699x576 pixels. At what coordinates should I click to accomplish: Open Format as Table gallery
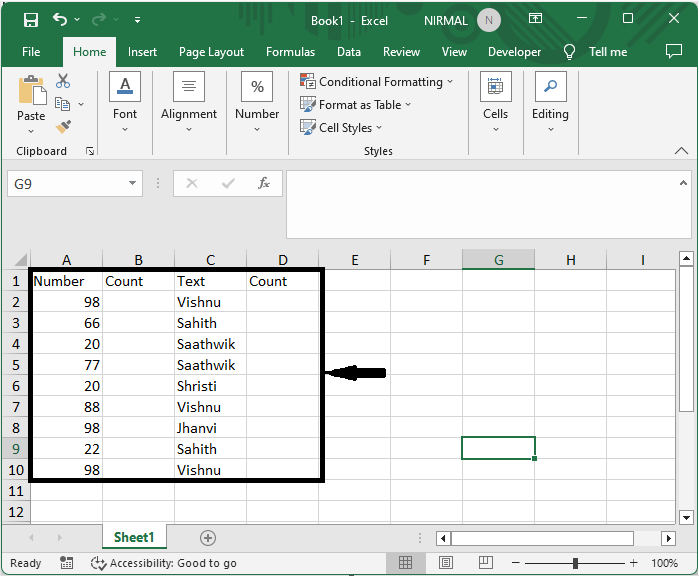[355, 105]
